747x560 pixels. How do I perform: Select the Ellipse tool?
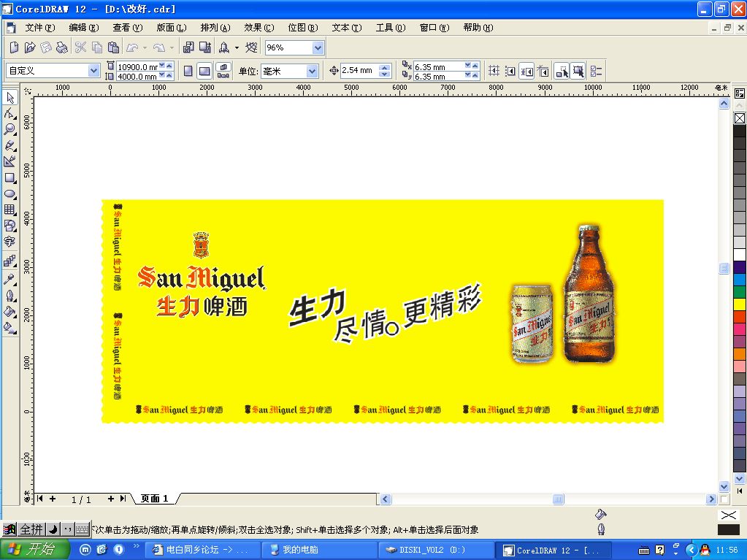click(x=10, y=194)
